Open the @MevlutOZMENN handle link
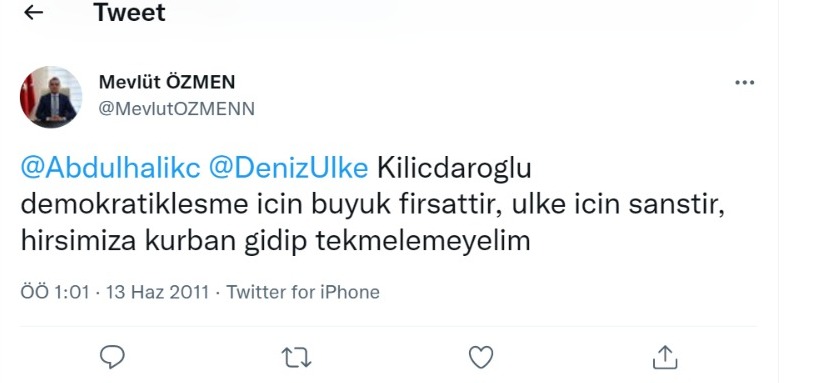 pyautogui.click(x=177, y=108)
